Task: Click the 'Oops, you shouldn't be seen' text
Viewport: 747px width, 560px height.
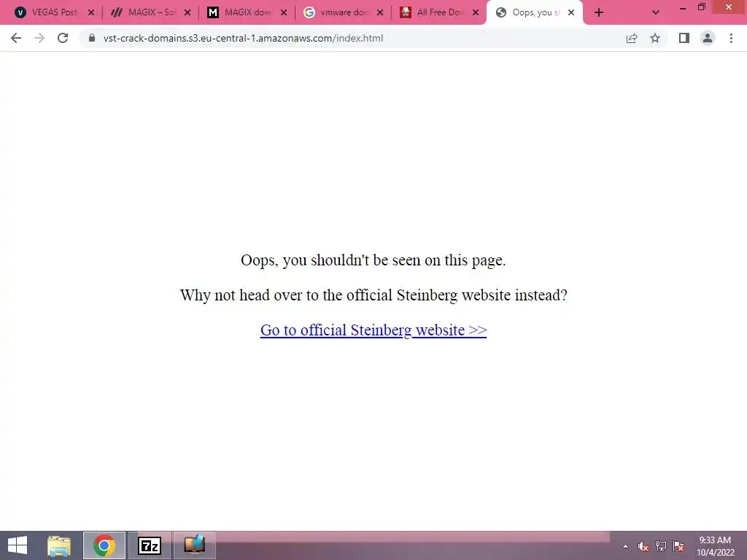Action: point(373,260)
